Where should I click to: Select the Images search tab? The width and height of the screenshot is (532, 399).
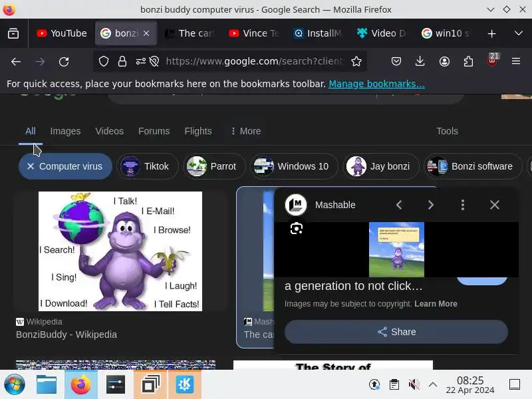tap(65, 131)
